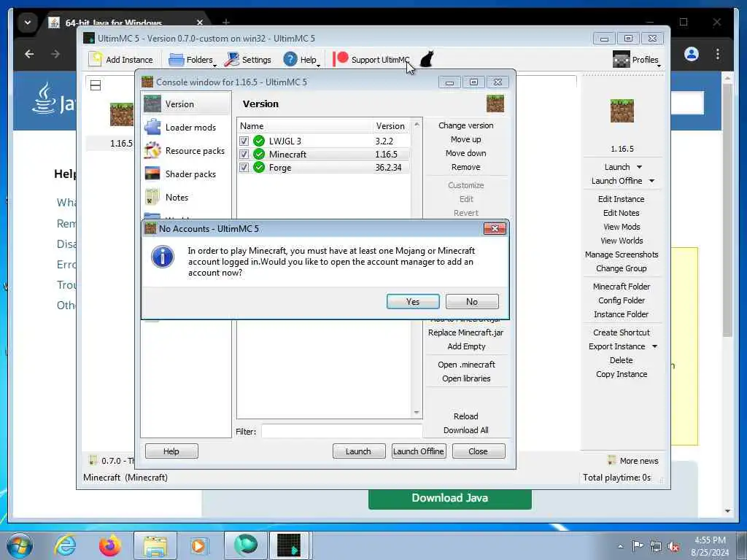Focus the Filter input field
This screenshot has height=560, width=747.
click(x=341, y=432)
